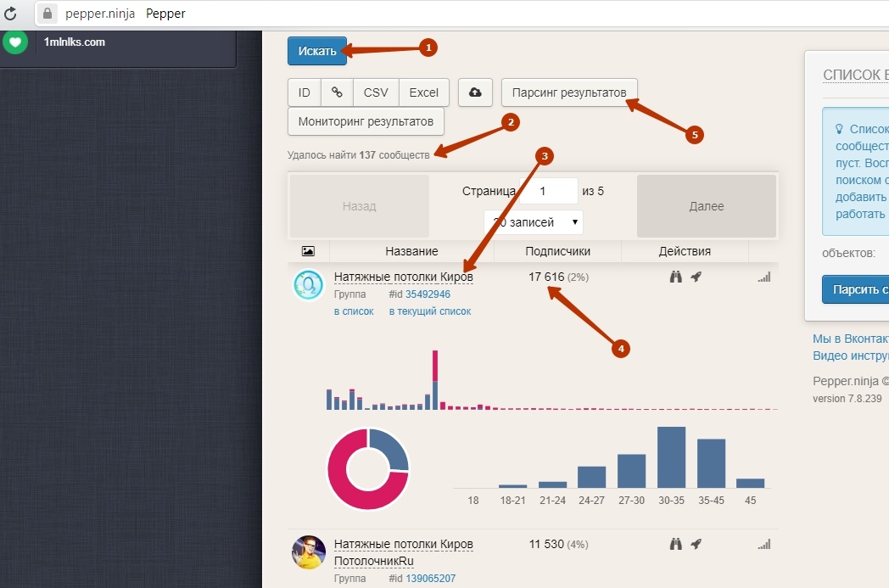The width and height of the screenshot is (889, 588).
Task: Click the version 7.8.239 text
Action: [x=847, y=399]
